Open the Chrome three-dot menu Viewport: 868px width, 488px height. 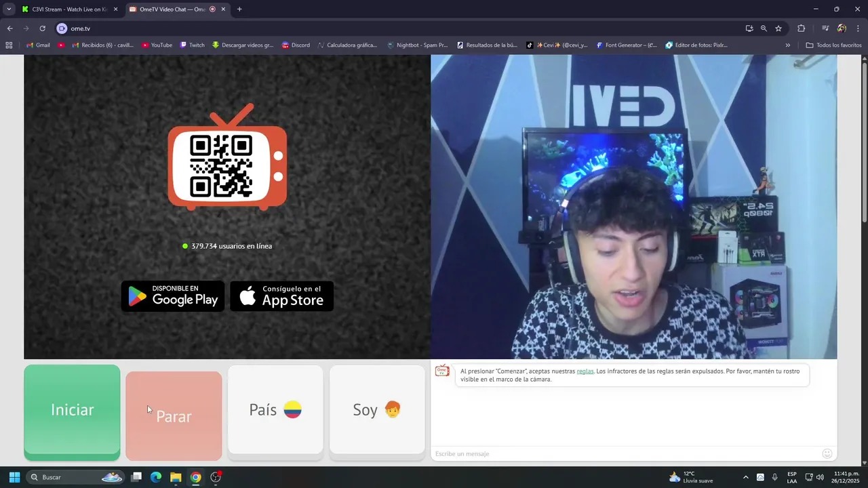pyautogui.click(x=857, y=28)
